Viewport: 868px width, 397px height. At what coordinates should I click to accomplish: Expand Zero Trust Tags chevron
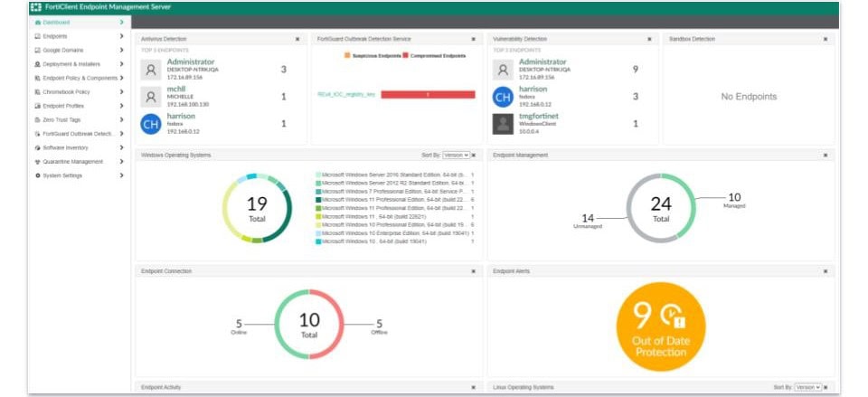[121, 119]
